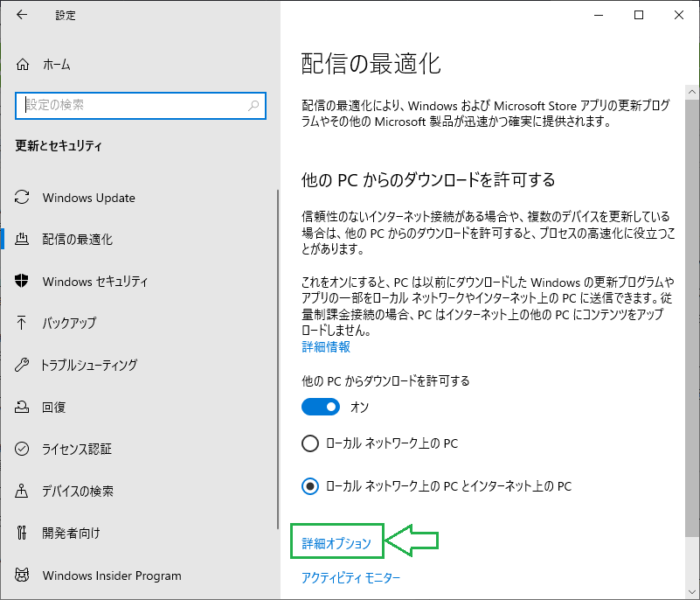700x600 pixels.
Task: Click the 回復 recovery icon
Action: click(x=22, y=407)
